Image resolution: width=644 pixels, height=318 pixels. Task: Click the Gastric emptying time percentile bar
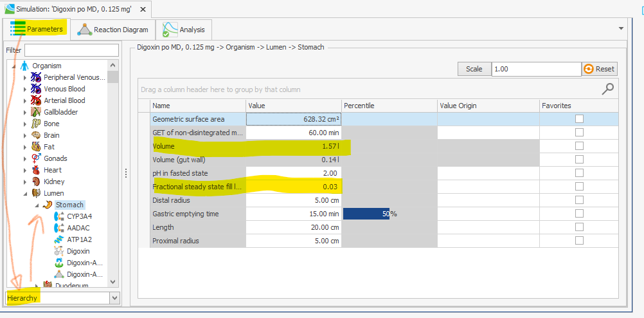point(366,213)
